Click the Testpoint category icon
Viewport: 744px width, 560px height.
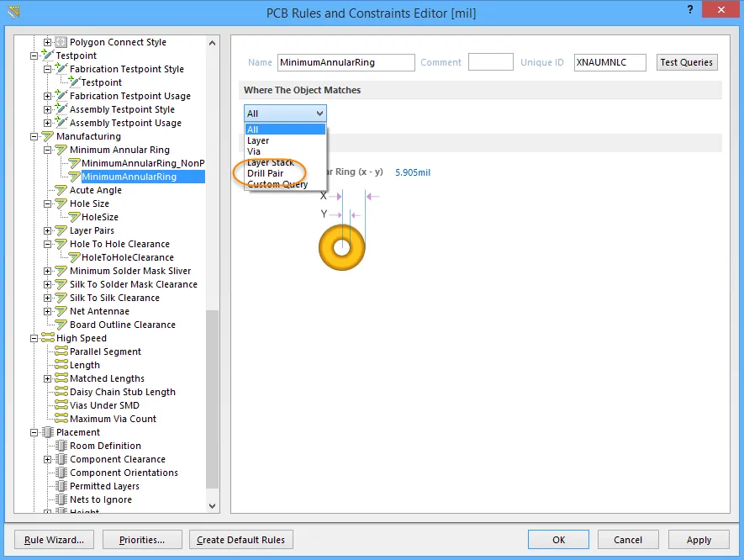[47, 55]
